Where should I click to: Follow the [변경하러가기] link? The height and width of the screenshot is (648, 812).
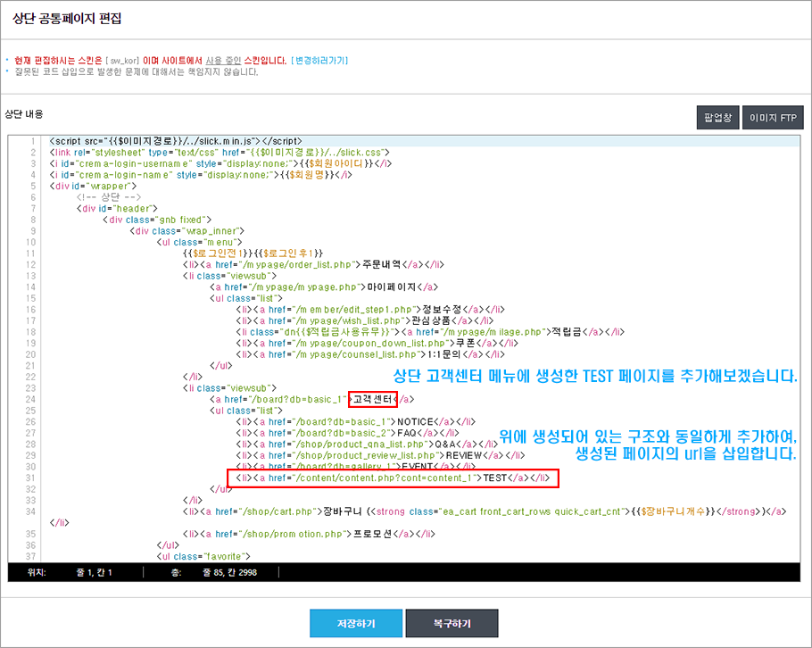(319, 61)
